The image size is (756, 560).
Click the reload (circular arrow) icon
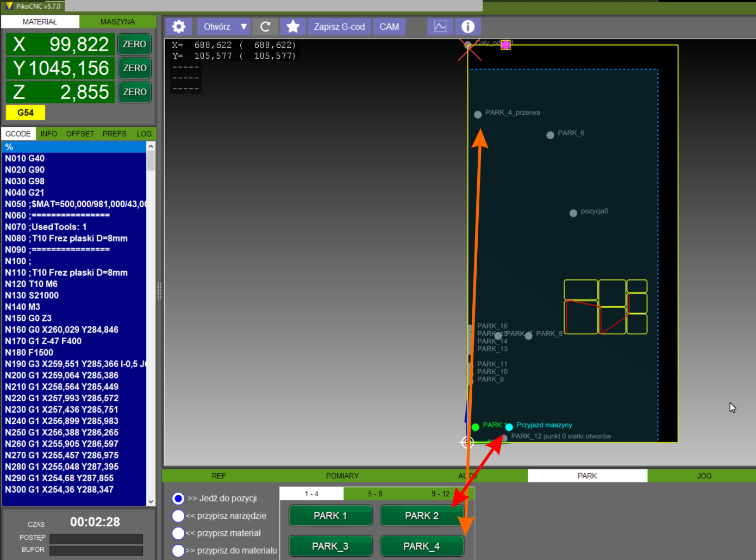(265, 27)
